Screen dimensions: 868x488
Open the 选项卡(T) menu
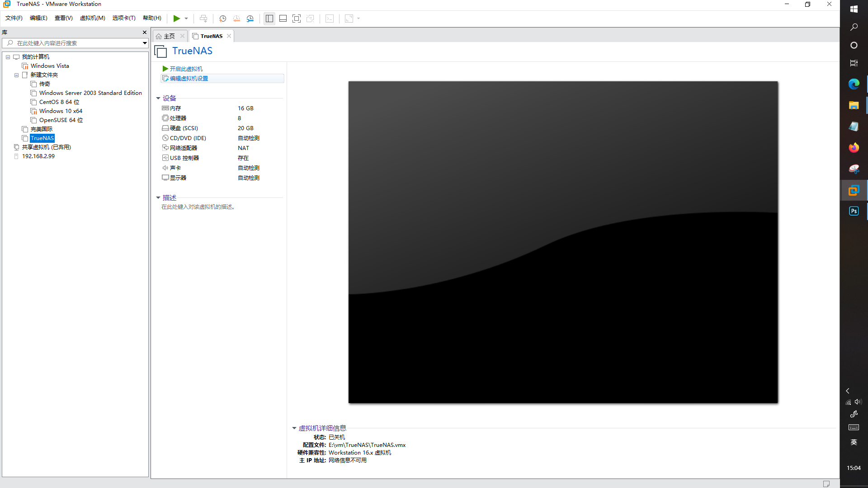[124, 18]
